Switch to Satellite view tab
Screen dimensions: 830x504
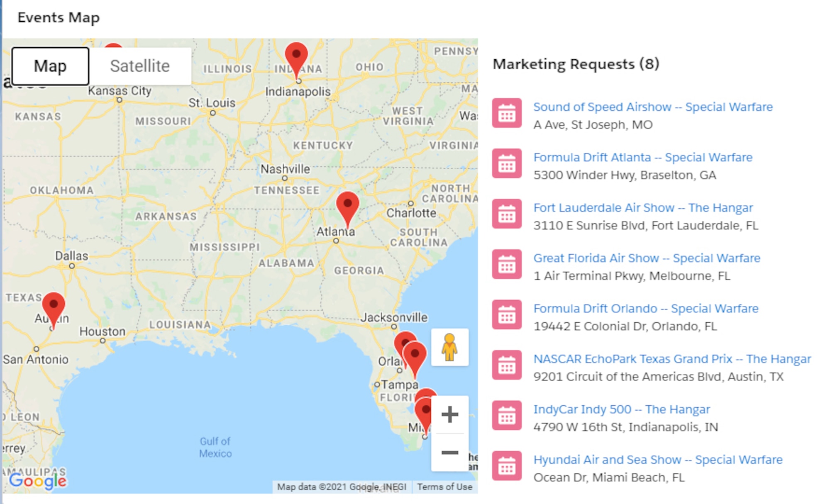[x=140, y=66]
